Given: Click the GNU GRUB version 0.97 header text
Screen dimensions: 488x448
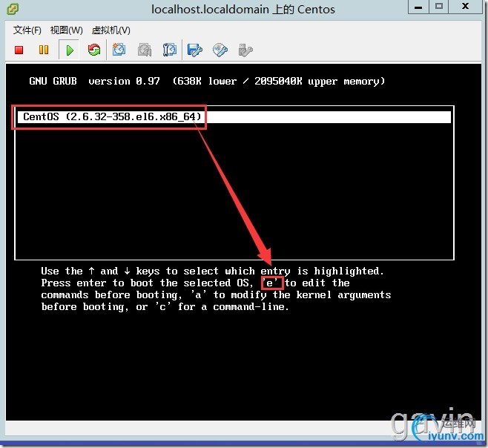Looking at the screenshot, I should (94, 82).
